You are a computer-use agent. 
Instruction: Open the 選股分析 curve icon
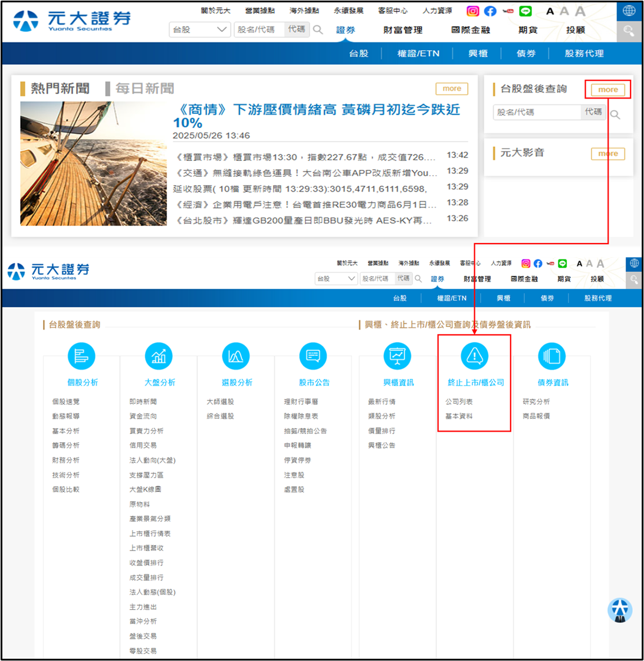click(x=236, y=356)
